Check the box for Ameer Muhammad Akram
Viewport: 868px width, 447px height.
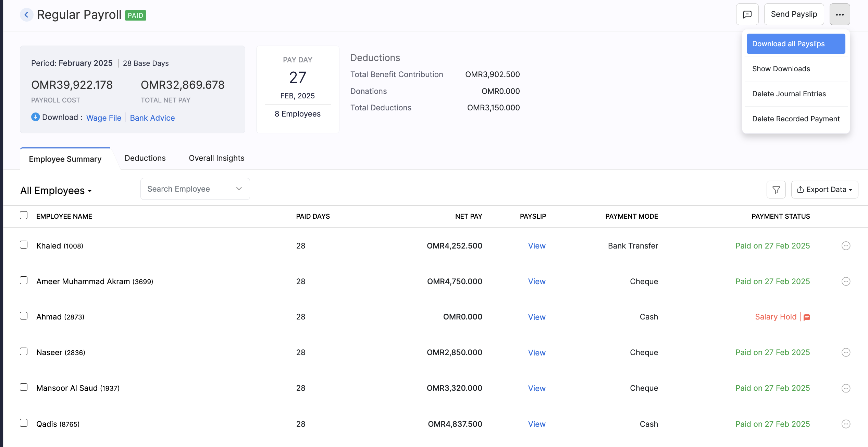pyautogui.click(x=24, y=280)
